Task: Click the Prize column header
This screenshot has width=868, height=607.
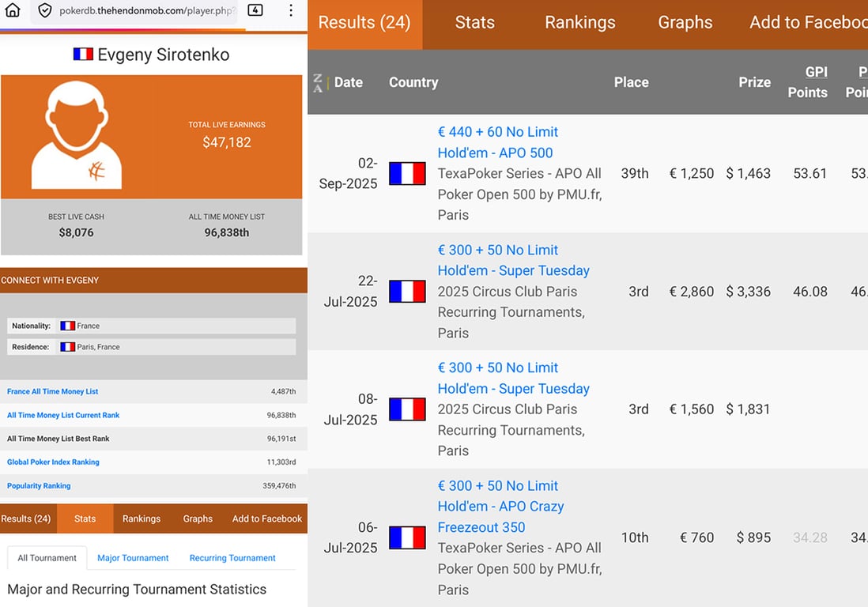Action: coord(754,82)
